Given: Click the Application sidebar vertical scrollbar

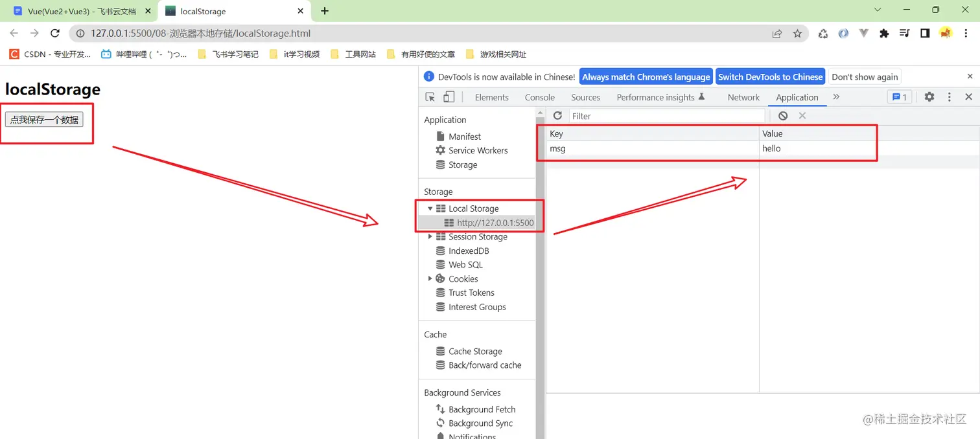Looking at the screenshot, I should 540,278.
